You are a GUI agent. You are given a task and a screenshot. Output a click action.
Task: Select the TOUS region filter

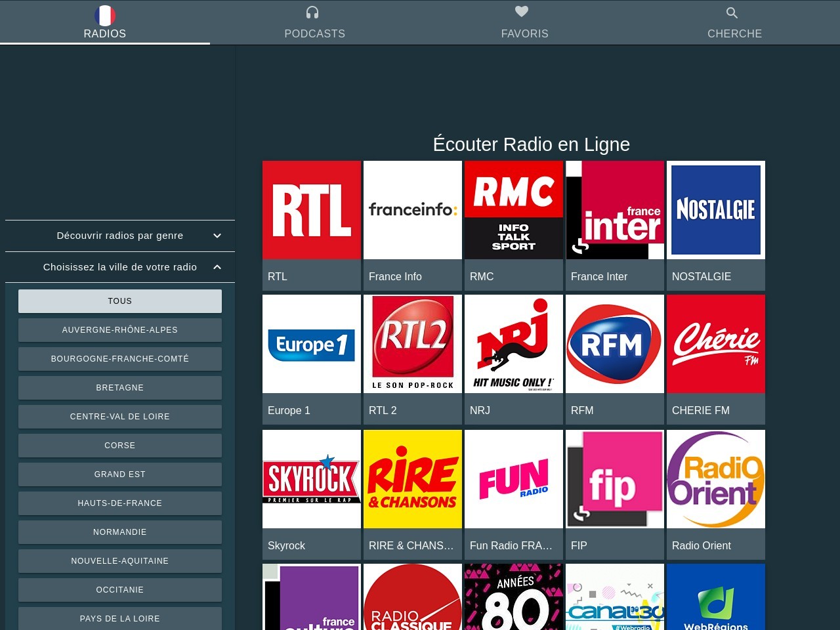(120, 301)
